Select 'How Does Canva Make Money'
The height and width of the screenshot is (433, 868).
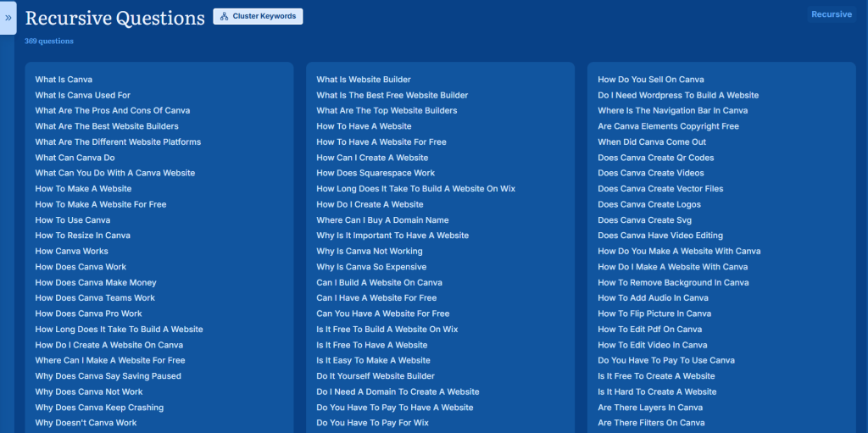[96, 282]
